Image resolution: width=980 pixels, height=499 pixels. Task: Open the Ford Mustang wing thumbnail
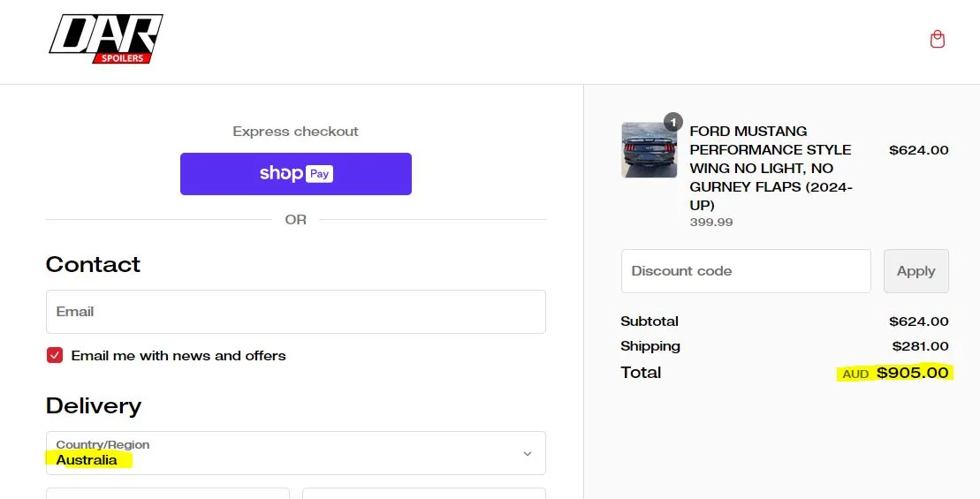pyautogui.click(x=649, y=150)
